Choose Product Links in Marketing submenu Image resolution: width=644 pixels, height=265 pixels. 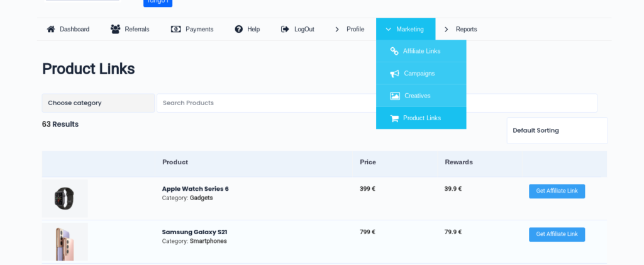(x=421, y=118)
